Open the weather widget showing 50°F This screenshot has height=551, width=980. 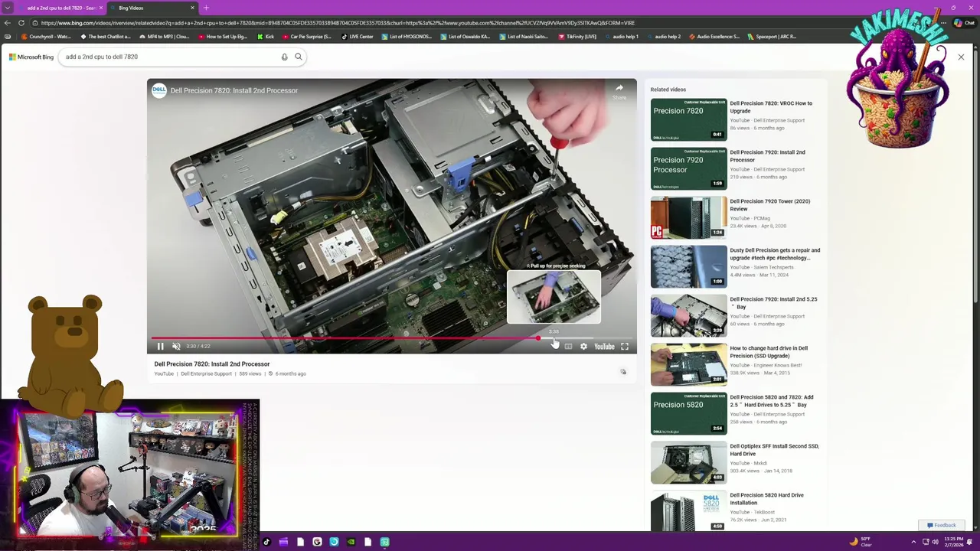861,542
